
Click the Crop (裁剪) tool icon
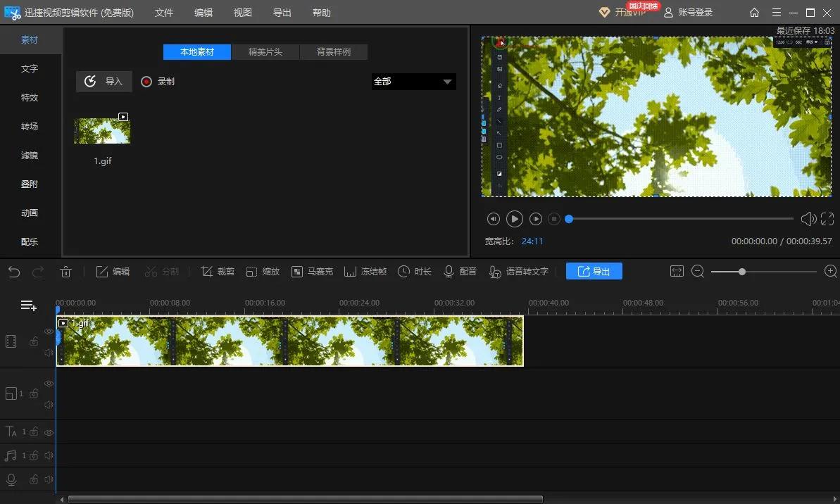(x=207, y=272)
